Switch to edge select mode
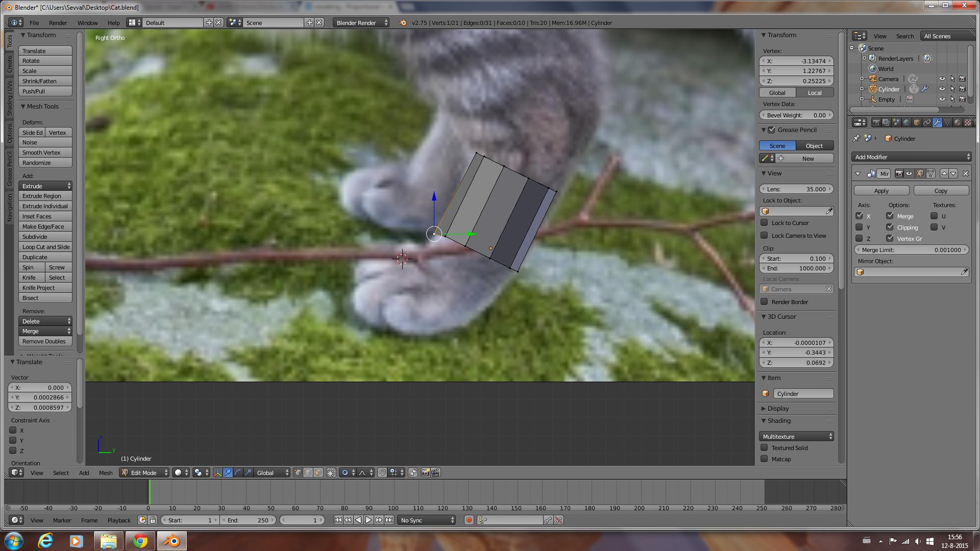Screen dimensions: 980x551 (x=308, y=472)
